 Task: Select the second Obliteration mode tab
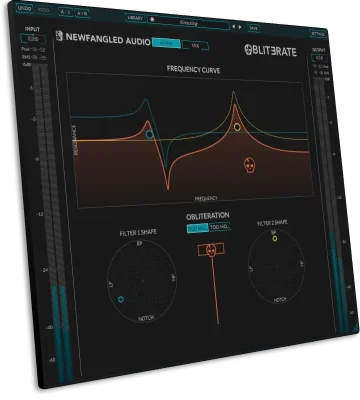(220, 227)
